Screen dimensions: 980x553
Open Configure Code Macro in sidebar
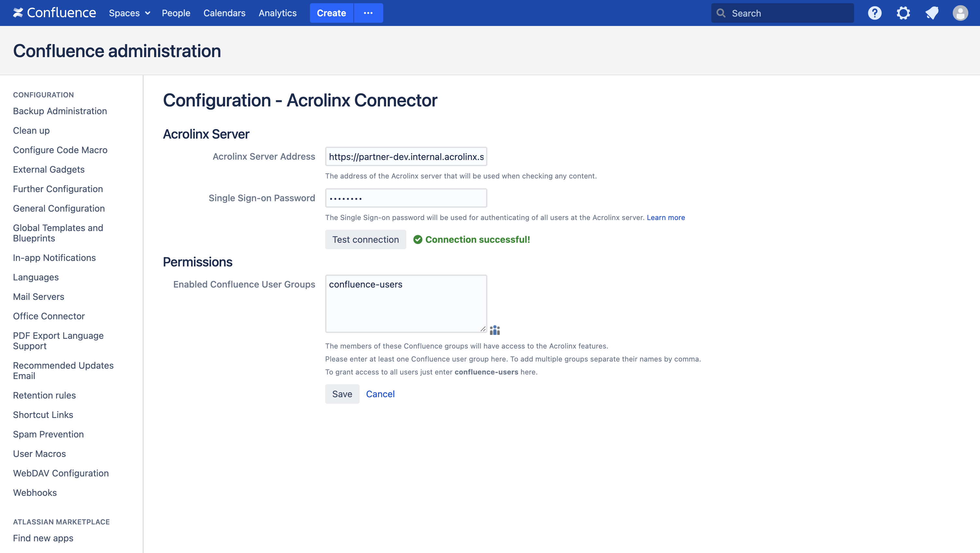(x=60, y=150)
